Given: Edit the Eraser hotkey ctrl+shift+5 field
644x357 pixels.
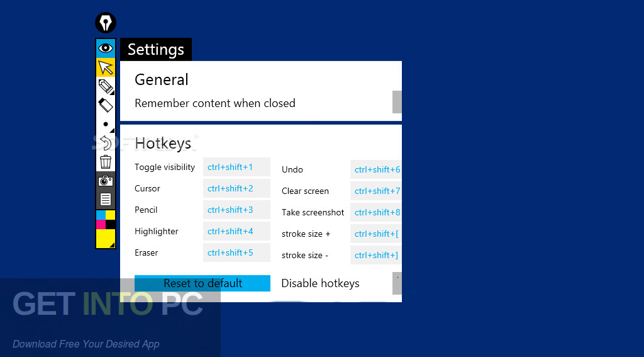Looking at the screenshot, I should [236, 252].
